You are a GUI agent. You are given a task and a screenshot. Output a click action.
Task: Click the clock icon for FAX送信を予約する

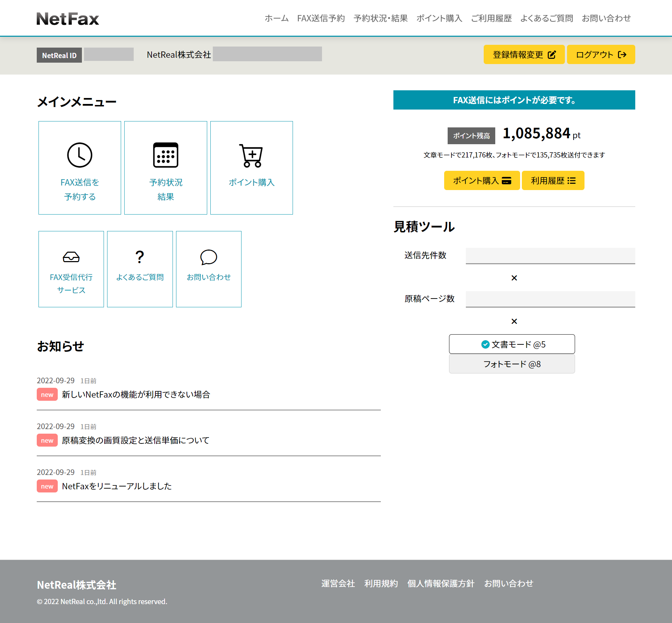(80, 155)
